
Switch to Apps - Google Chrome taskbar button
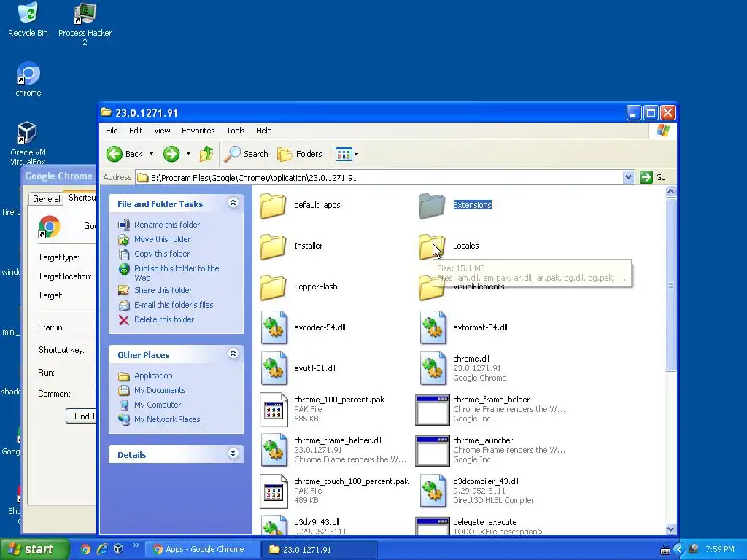click(x=201, y=549)
